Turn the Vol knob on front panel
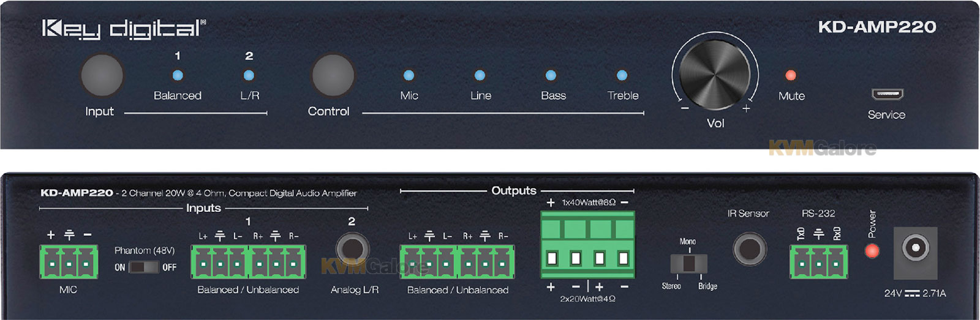The height and width of the screenshot is (320, 980). [715, 75]
